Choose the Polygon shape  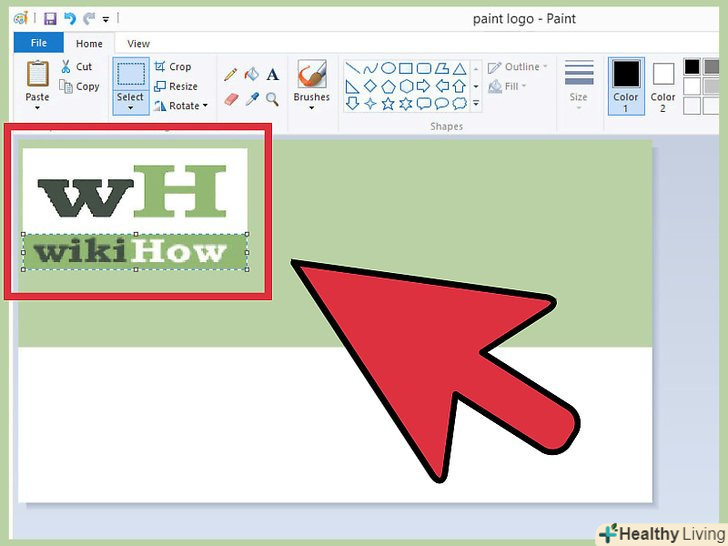442,69
